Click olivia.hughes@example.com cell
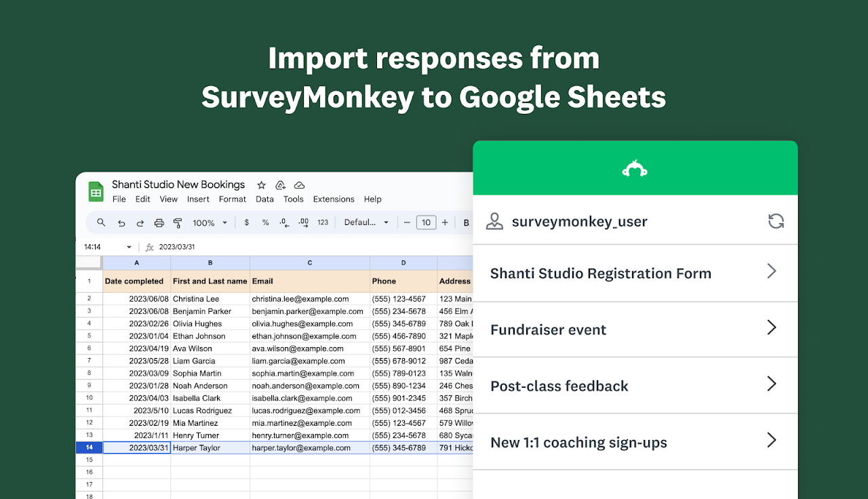This screenshot has width=868, height=499. 310,323
